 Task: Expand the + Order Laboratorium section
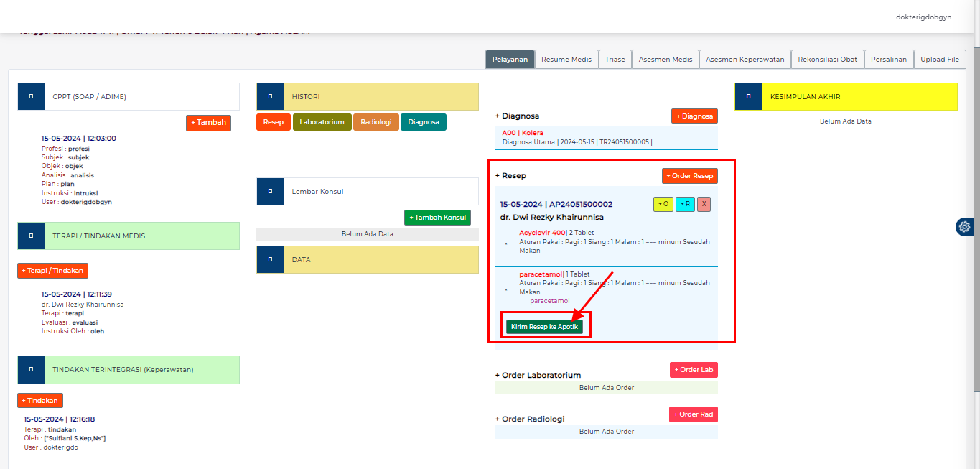point(538,375)
